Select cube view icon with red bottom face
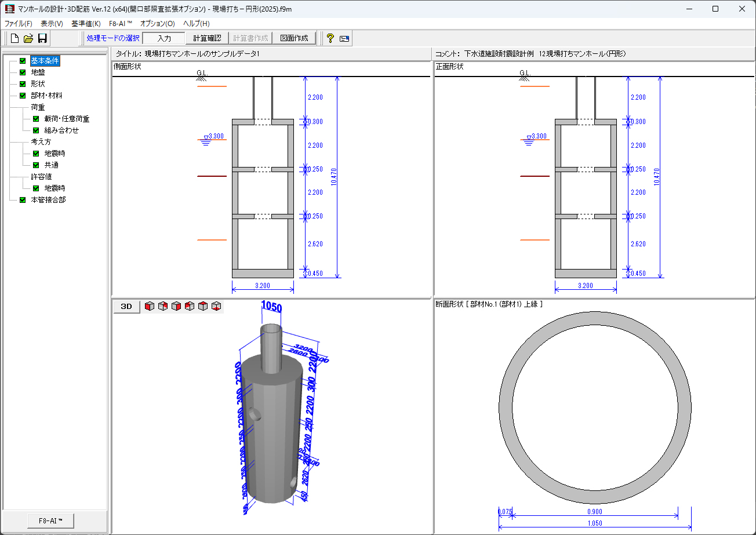This screenshot has width=756, height=535. coord(216,306)
